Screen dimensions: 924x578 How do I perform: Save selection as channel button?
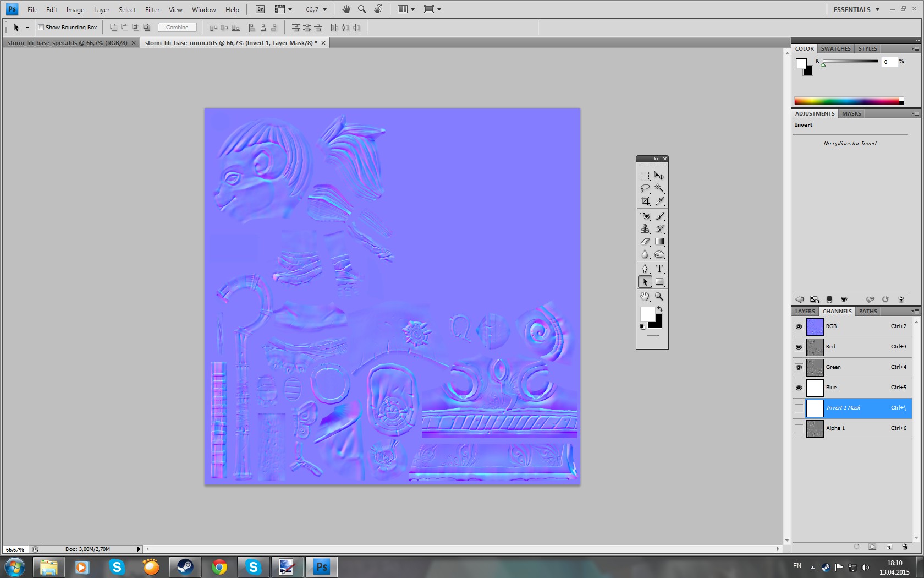(872, 547)
